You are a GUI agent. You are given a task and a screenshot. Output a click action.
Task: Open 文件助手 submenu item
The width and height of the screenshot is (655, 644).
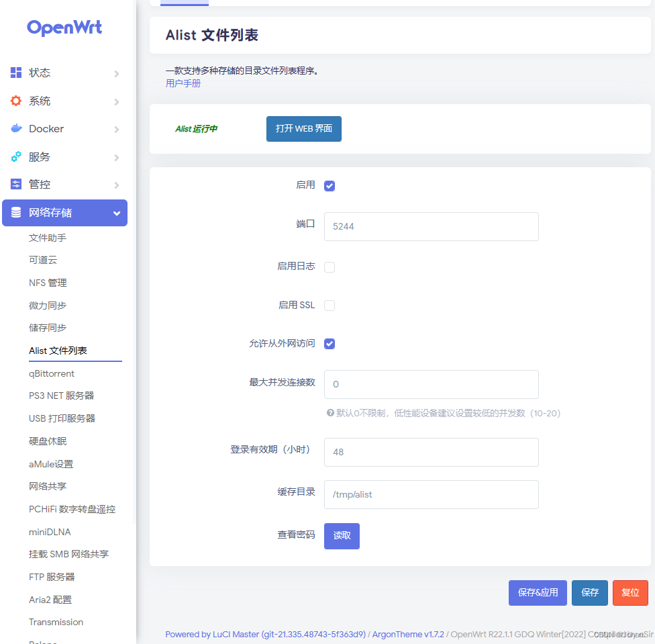coord(48,238)
